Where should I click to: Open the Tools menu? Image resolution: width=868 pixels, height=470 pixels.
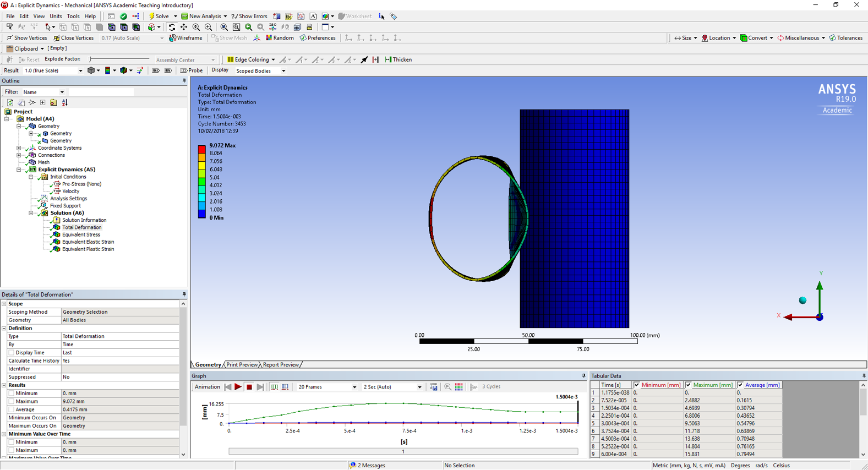click(x=73, y=17)
